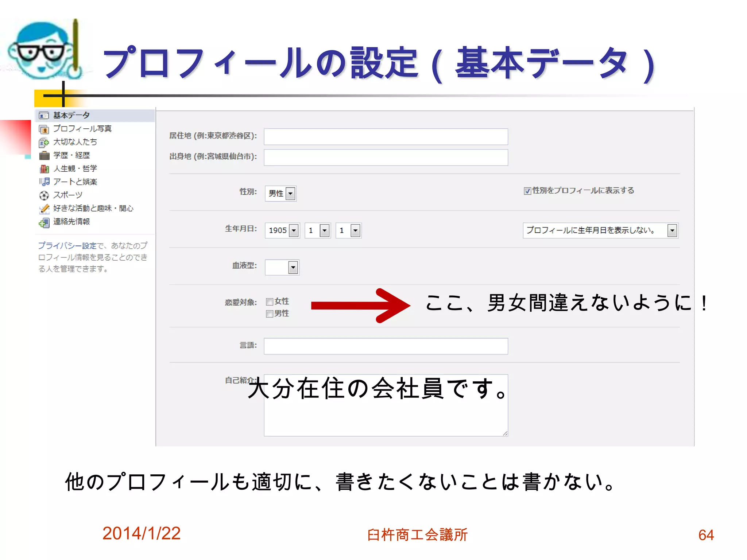The height and width of the screenshot is (560, 747).
Task: Click the プロフィール写真 photo icon
Action: pos(44,129)
